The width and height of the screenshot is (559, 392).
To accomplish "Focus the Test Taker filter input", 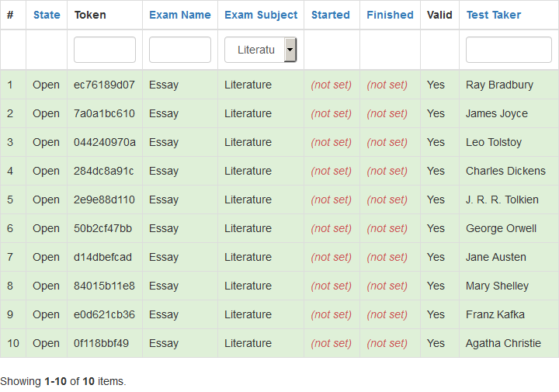I will click(509, 50).
